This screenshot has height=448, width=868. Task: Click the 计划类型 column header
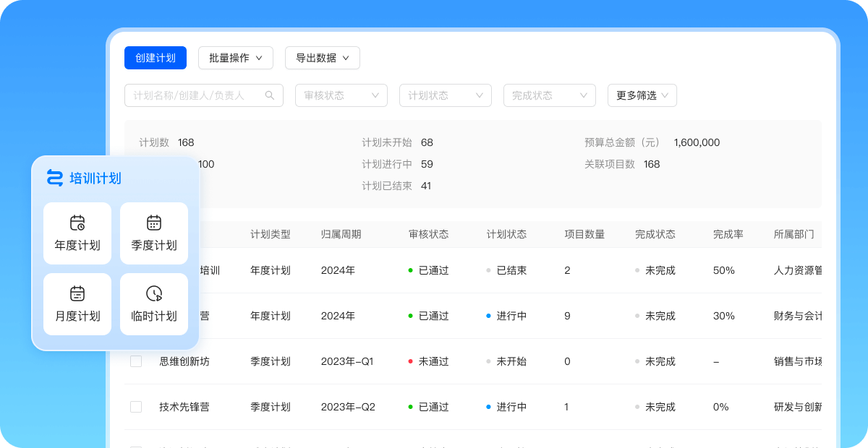[x=271, y=234]
